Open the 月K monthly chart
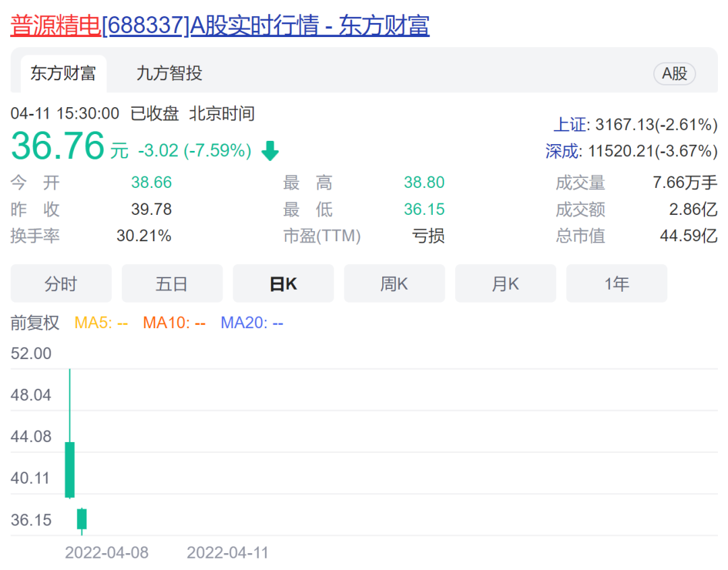This screenshot has height=570, width=728. tap(506, 284)
